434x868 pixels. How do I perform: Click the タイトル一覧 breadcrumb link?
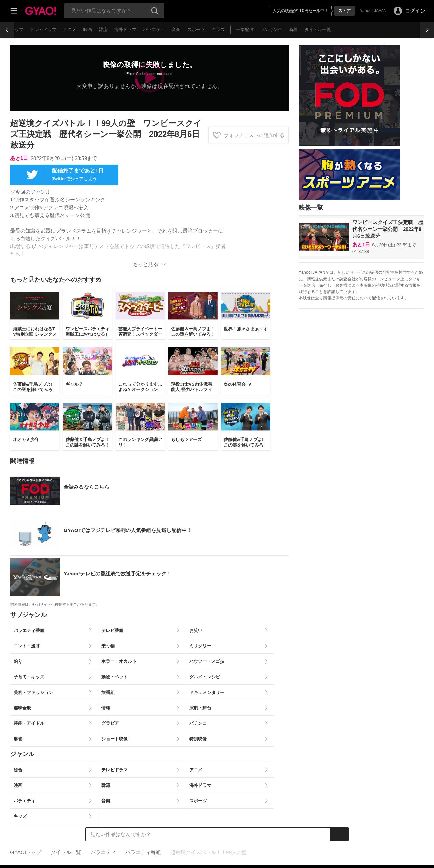(66, 852)
